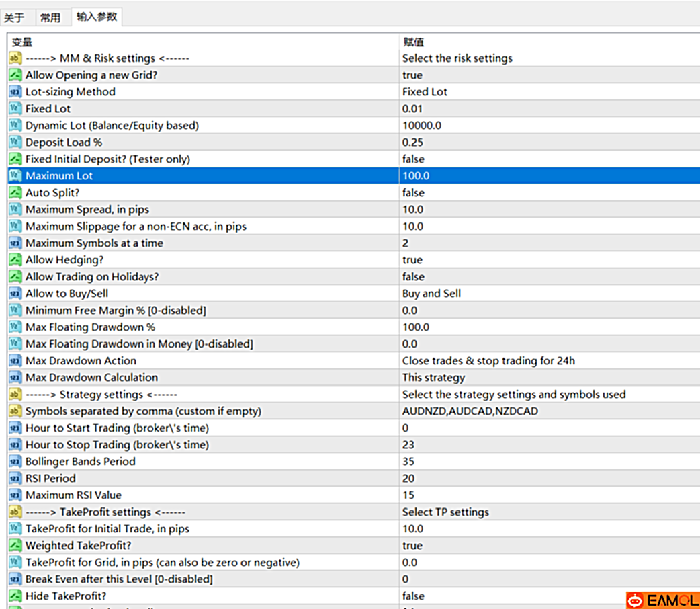Toggle the Auto Split? value false
This screenshot has height=609, width=700.
coord(413,193)
